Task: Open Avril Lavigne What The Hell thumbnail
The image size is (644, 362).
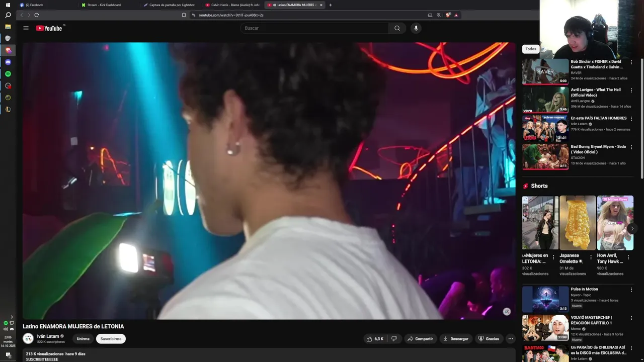Action: pyautogui.click(x=545, y=100)
